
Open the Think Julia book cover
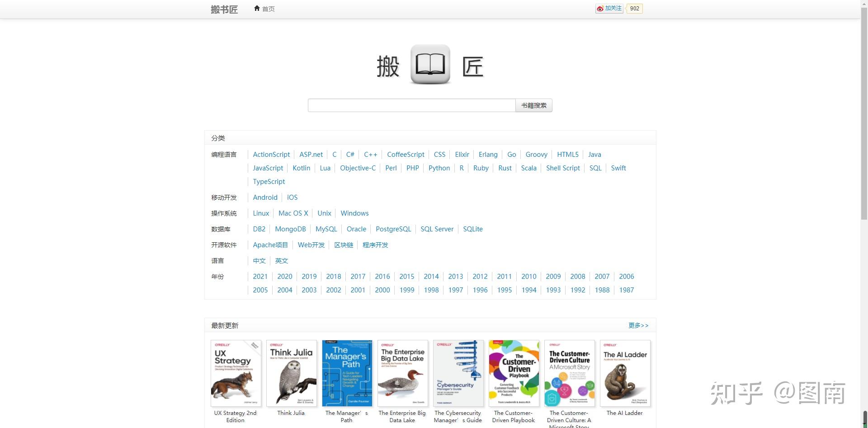[291, 373]
